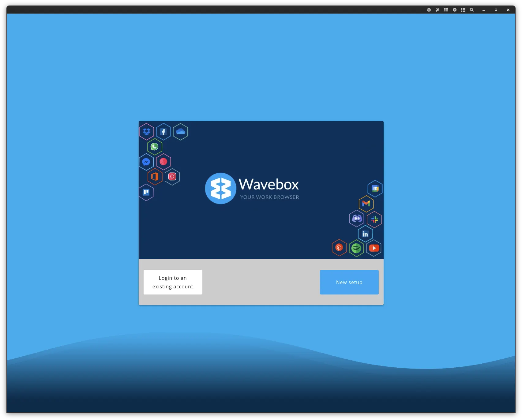The width and height of the screenshot is (522, 420).
Task: Click the globe icon in the title bar
Action: pos(429,10)
